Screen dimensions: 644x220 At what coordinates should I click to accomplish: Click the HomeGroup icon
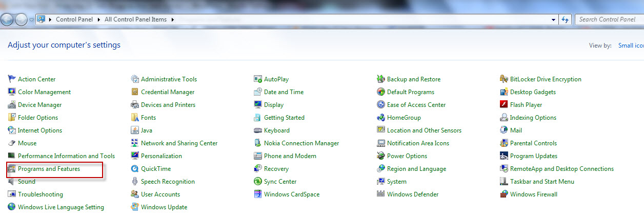coord(381,117)
